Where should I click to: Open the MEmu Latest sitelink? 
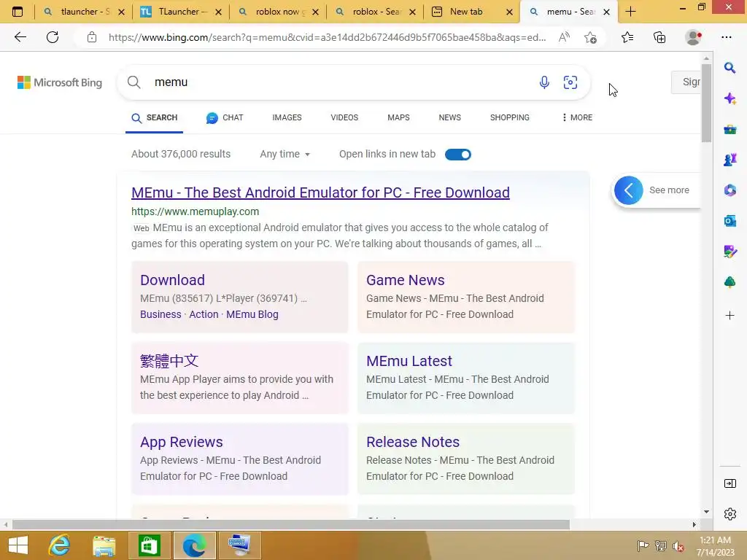[x=409, y=361]
